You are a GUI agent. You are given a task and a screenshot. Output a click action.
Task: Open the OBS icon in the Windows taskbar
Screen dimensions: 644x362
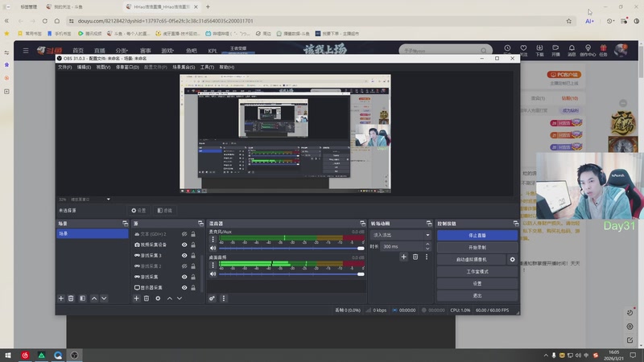(x=74, y=355)
